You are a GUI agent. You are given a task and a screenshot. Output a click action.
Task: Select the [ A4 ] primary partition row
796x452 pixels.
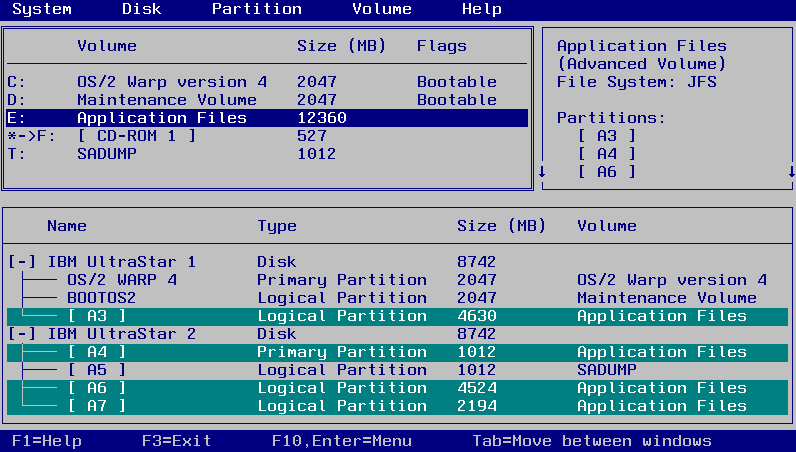click(x=397, y=352)
